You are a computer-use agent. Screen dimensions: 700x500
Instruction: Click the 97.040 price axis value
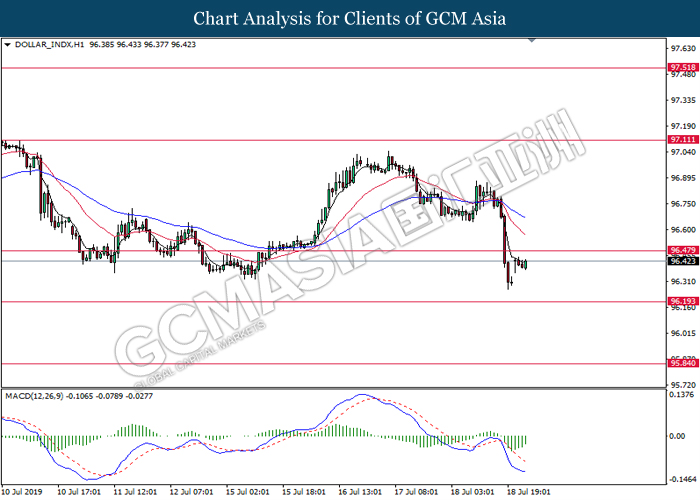click(x=683, y=152)
